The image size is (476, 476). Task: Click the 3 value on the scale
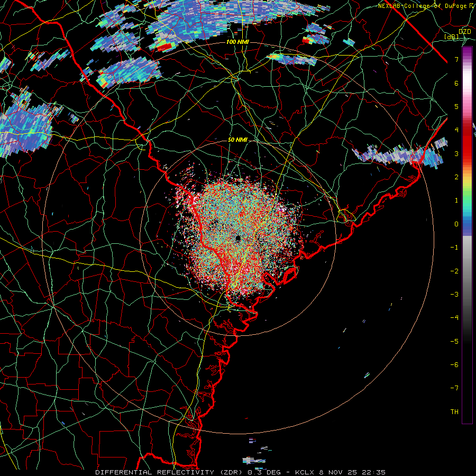tap(456, 153)
